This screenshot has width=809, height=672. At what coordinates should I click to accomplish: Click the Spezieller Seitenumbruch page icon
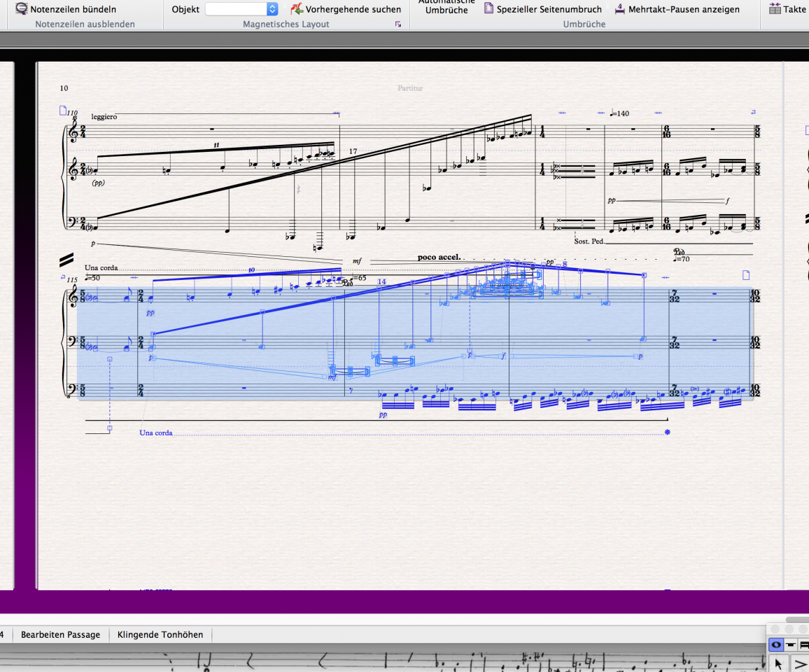(x=488, y=8)
